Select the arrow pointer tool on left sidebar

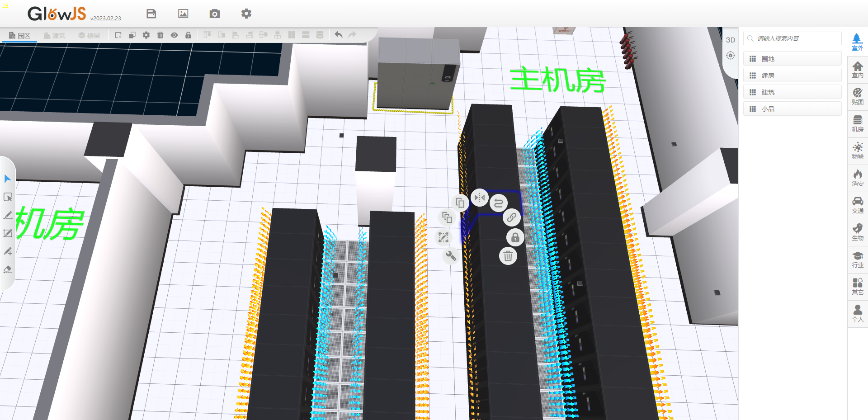(x=8, y=179)
